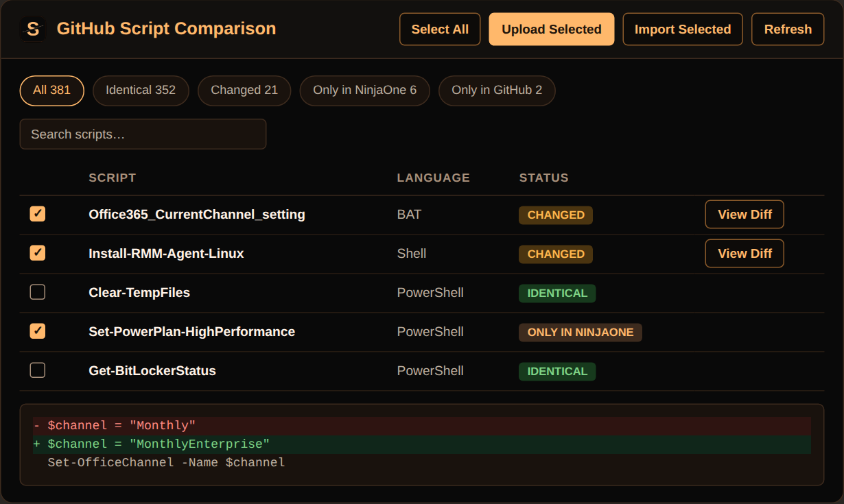Screen dimensions: 844x504
Task: Click the Select All button
Action: (x=440, y=29)
